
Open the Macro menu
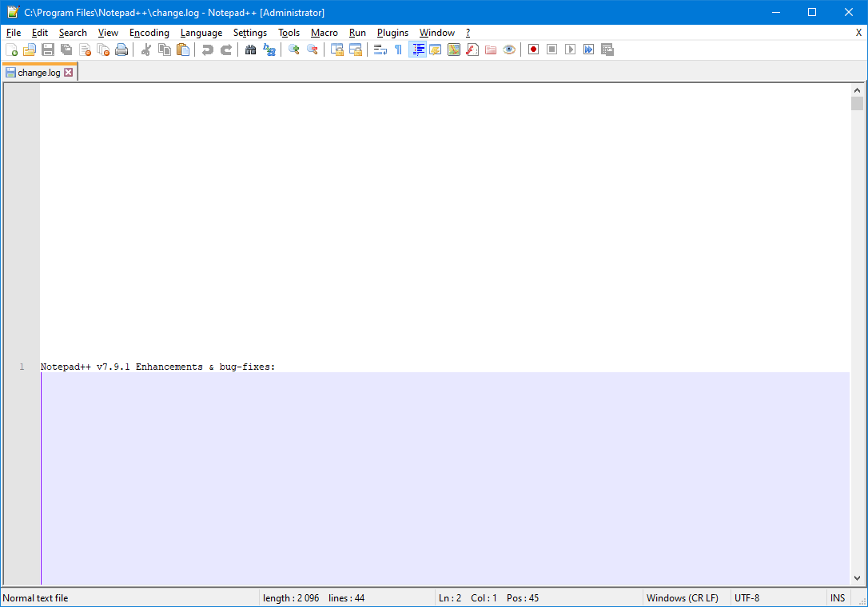(325, 33)
